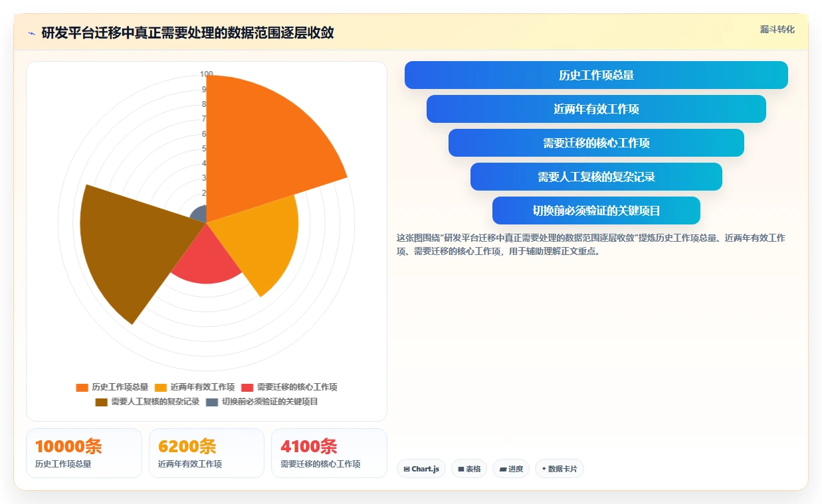This screenshot has width=822, height=504.
Task: Click the 进度 tag label
Action: [x=516, y=469]
